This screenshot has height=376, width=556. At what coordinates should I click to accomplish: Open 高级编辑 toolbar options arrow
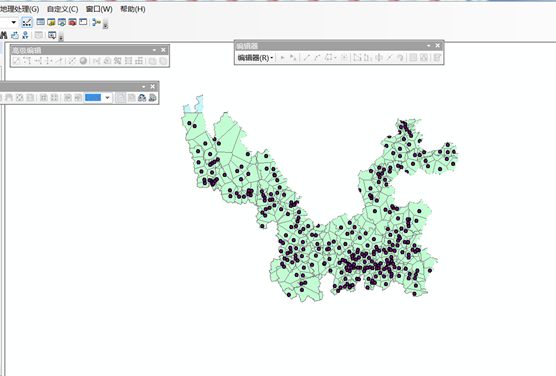[154, 50]
